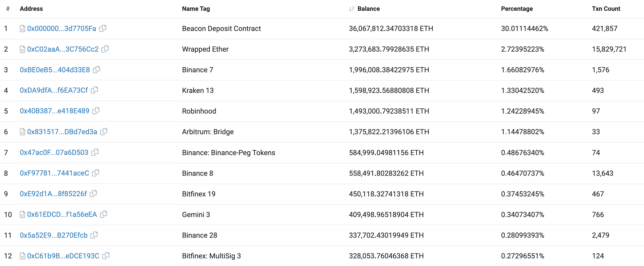Copy the Binance 7 address
The height and width of the screenshot is (266, 644).
pos(97,70)
